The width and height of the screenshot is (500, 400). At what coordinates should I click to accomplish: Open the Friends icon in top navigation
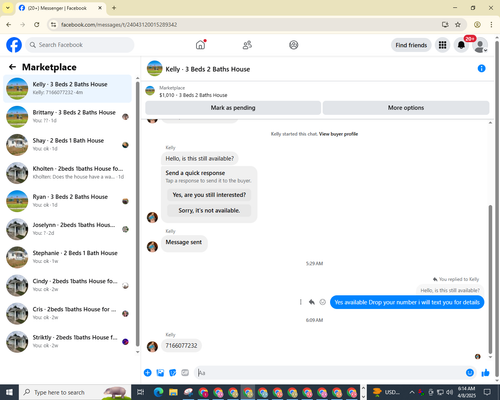247,45
